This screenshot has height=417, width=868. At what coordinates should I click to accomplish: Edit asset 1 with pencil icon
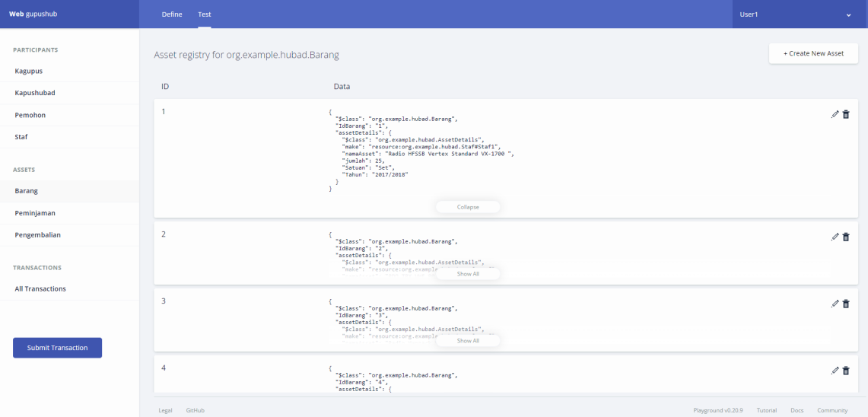[835, 114]
